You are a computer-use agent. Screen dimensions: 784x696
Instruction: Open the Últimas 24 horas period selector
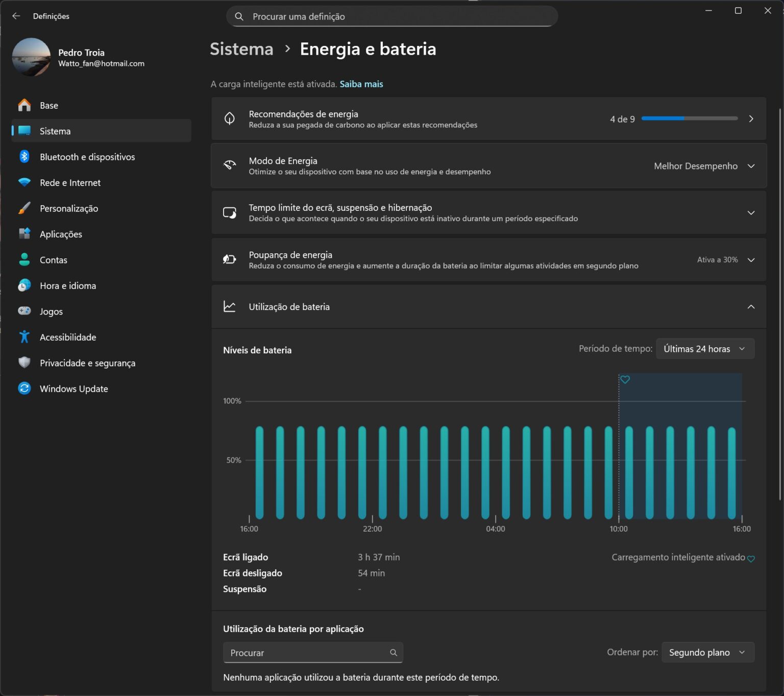coord(705,348)
